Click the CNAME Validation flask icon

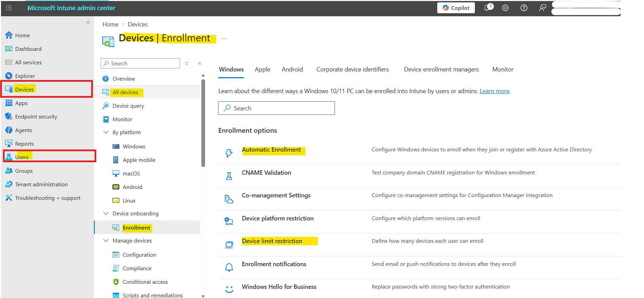[x=229, y=176]
